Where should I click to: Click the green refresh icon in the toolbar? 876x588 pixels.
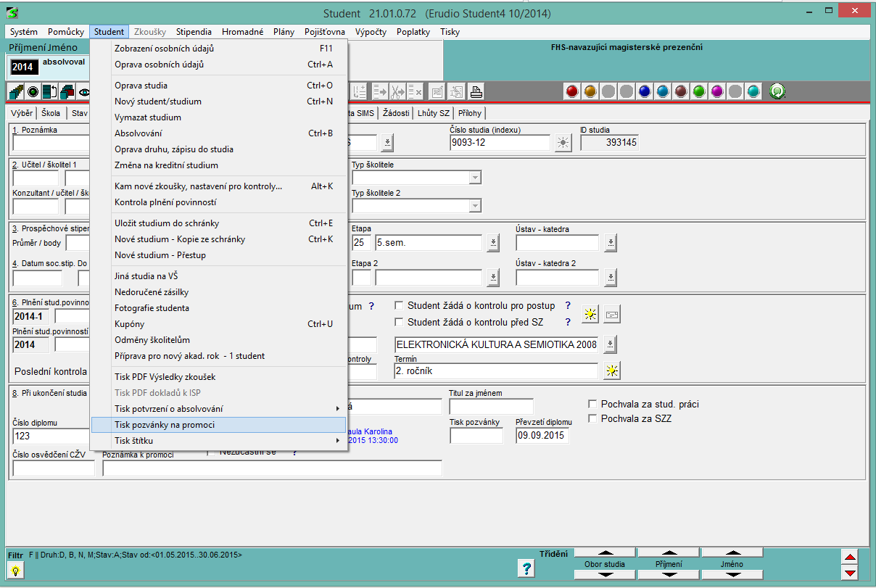[x=777, y=91]
